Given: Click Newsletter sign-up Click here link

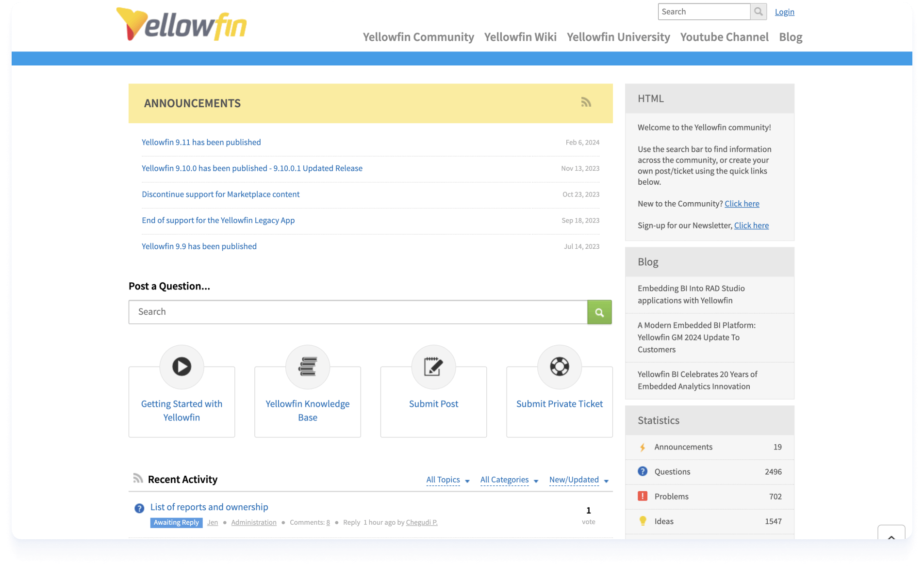Looking at the screenshot, I should [x=751, y=225].
